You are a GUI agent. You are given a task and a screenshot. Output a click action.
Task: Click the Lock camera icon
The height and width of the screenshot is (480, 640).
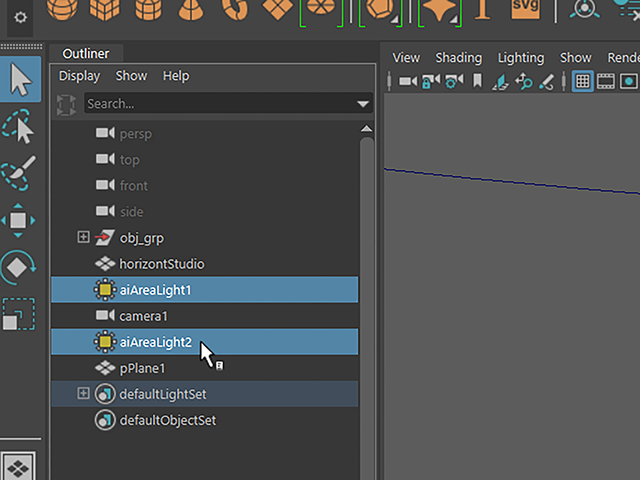431,81
